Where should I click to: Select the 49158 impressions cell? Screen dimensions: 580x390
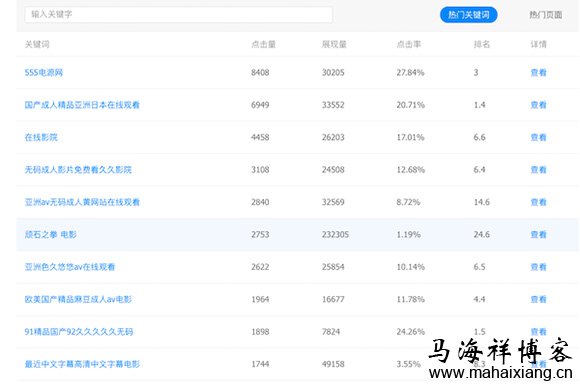tap(333, 364)
